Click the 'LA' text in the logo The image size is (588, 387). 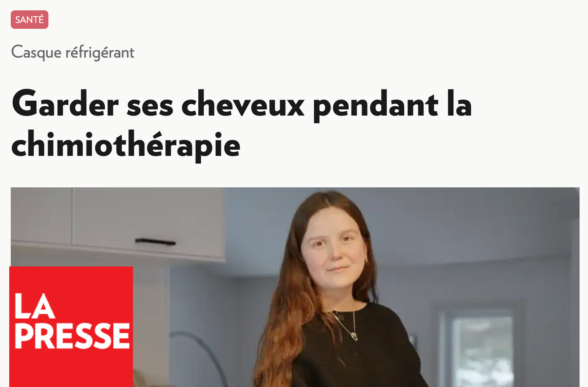34,306
